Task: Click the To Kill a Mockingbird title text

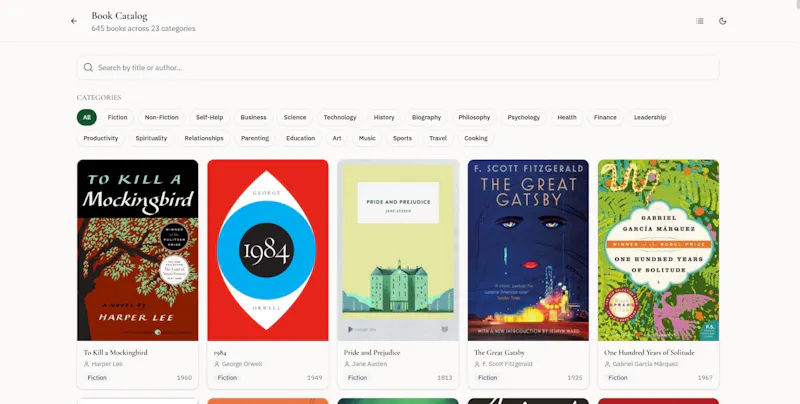Action: point(115,352)
